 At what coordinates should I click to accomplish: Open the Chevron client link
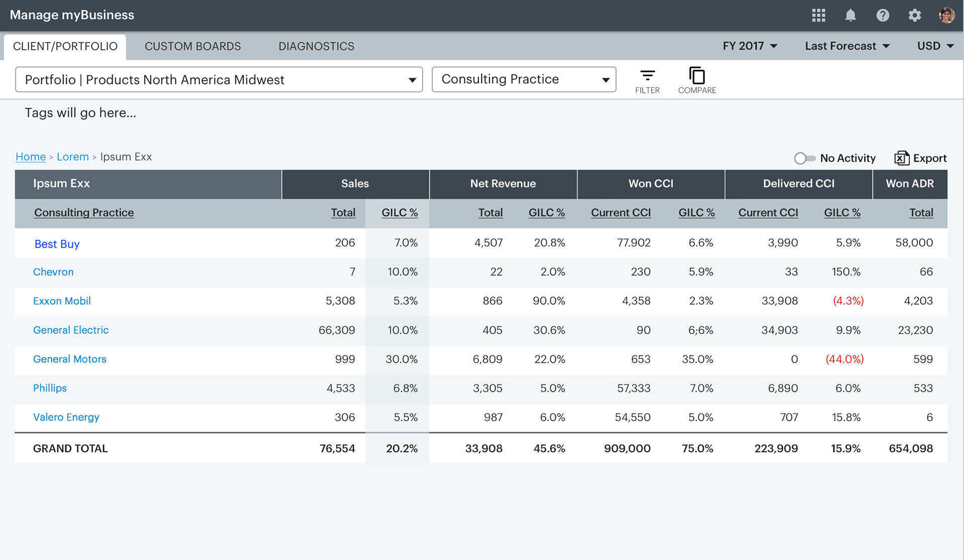coord(53,272)
